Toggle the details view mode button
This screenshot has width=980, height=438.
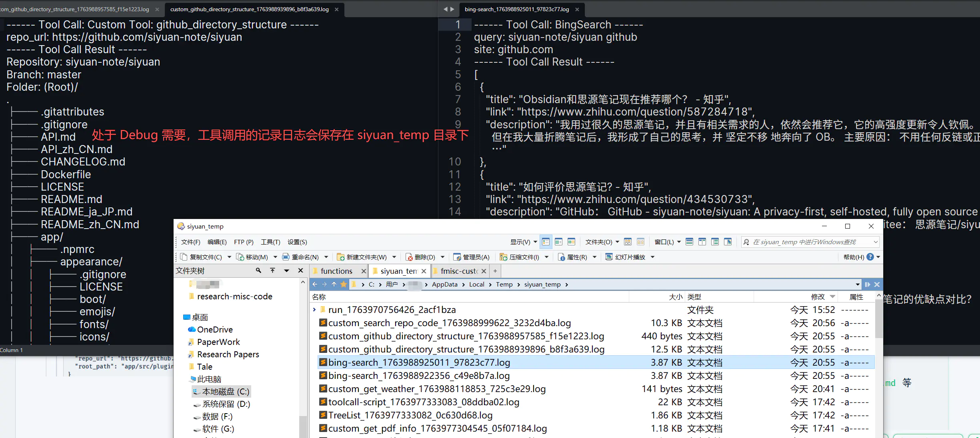(546, 242)
